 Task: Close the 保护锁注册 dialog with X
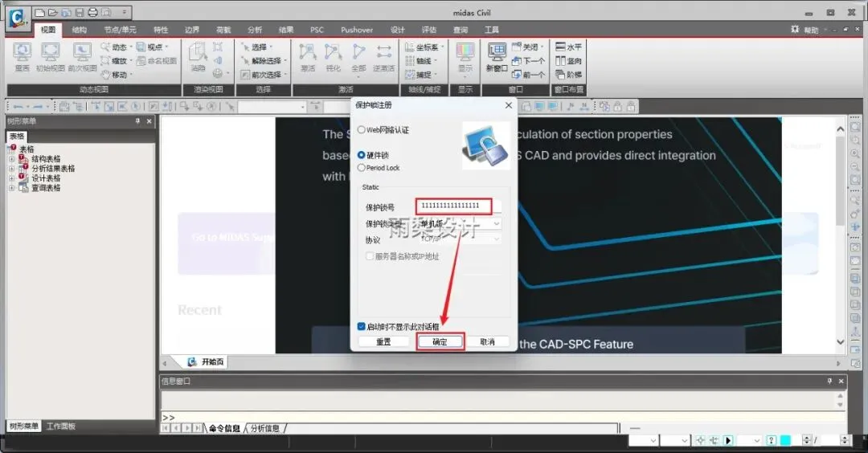tap(508, 105)
